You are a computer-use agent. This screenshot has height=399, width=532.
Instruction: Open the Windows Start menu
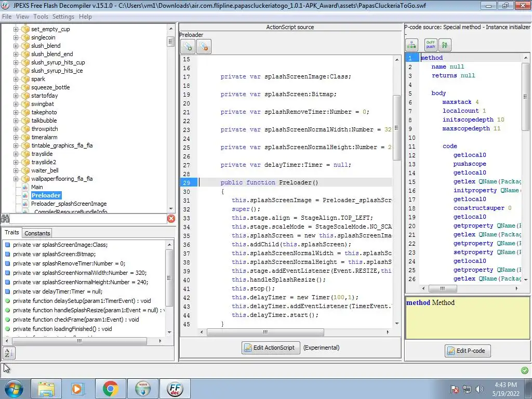point(14,389)
